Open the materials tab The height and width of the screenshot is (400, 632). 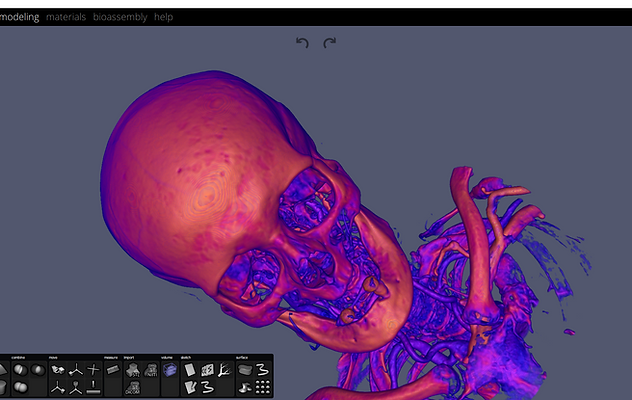(x=66, y=17)
